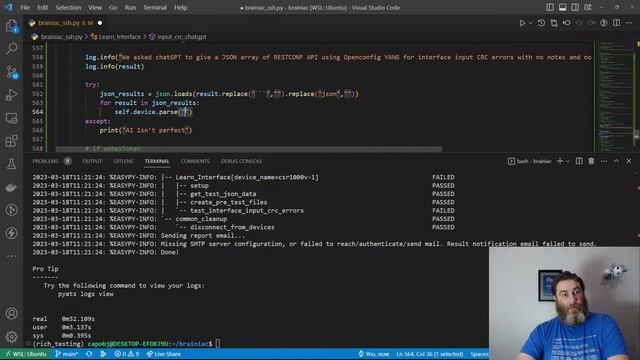Open the Terminal menu

point(155,7)
